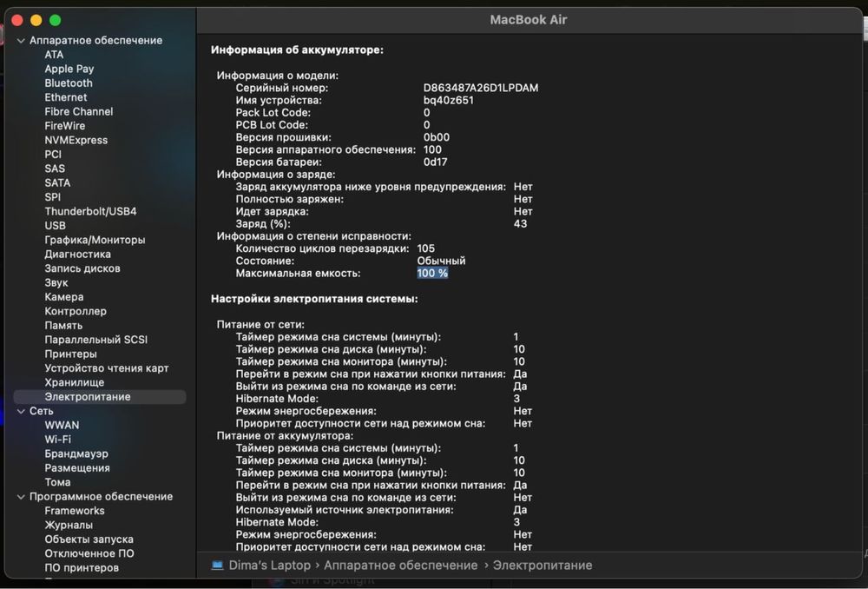Viewport: 868px width, 589px height.
Task: Open WWAN under Сеть
Action: [x=62, y=425]
